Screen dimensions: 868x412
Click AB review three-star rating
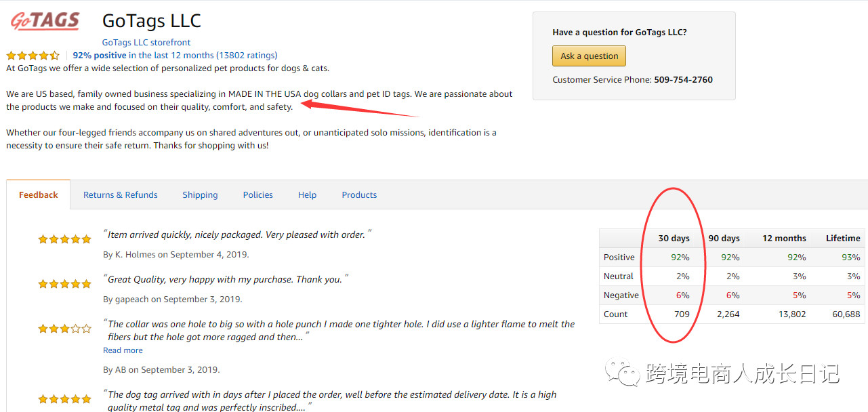point(64,329)
